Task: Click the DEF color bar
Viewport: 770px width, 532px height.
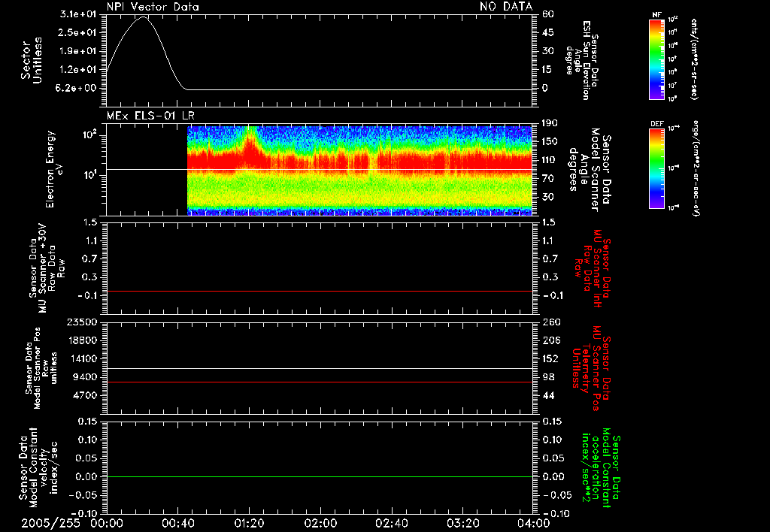Action: click(x=657, y=168)
